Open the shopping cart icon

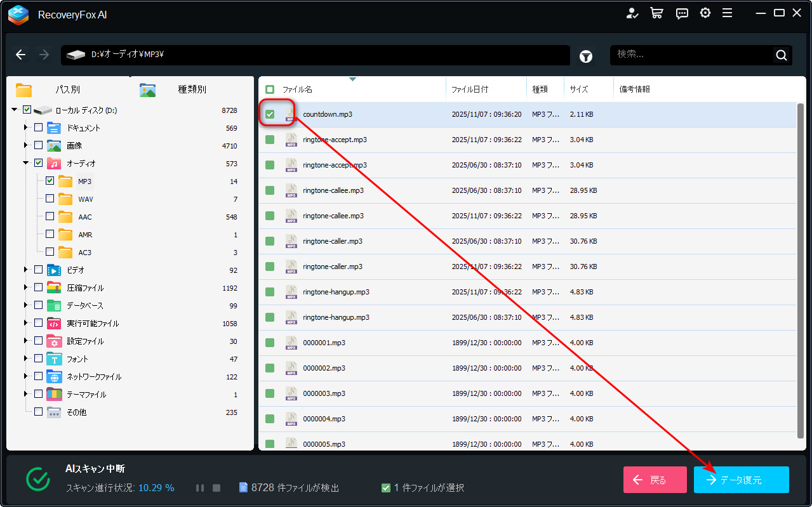pyautogui.click(x=656, y=13)
